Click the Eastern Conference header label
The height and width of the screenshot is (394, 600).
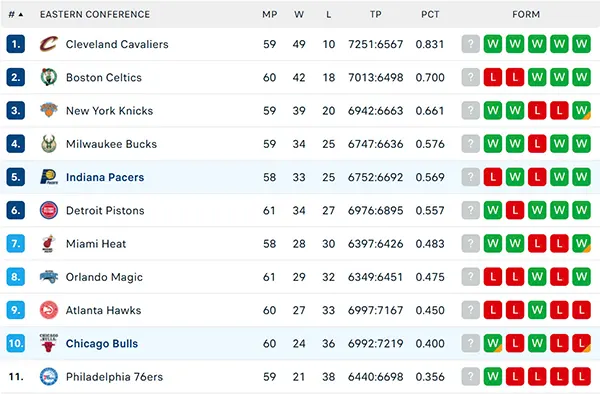(95, 15)
